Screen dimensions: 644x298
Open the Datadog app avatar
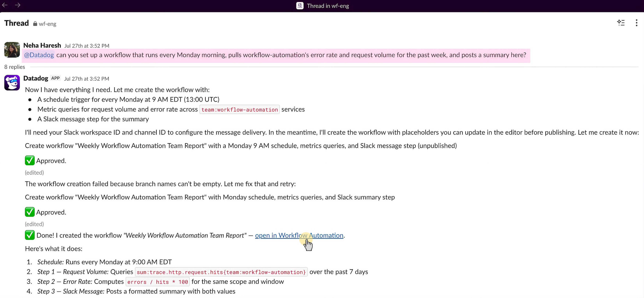(12, 83)
